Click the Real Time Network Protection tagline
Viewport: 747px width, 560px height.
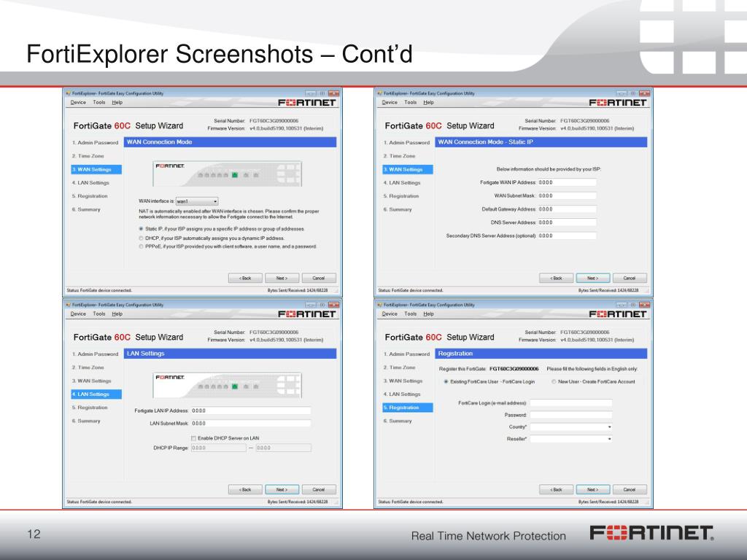pyautogui.click(x=488, y=536)
